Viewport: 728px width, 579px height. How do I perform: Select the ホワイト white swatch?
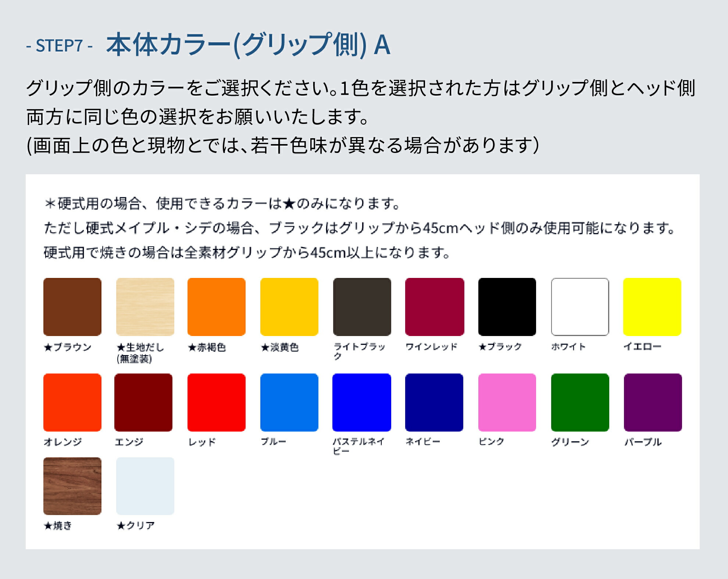(x=580, y=307)
